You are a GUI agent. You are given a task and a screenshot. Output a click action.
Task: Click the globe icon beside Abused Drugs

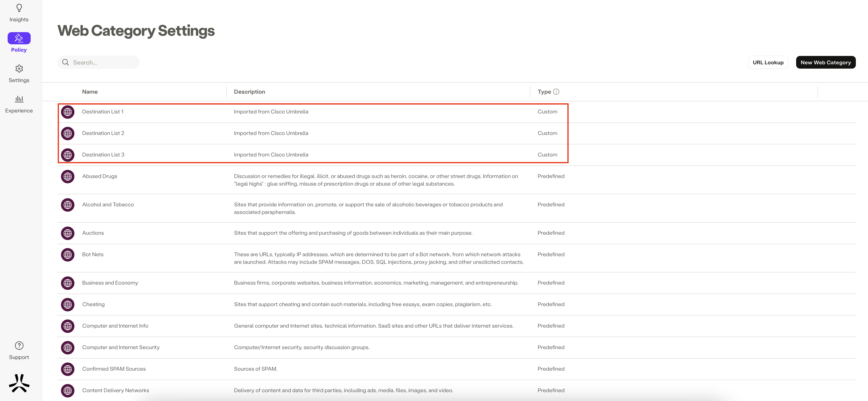click(68, 176)
